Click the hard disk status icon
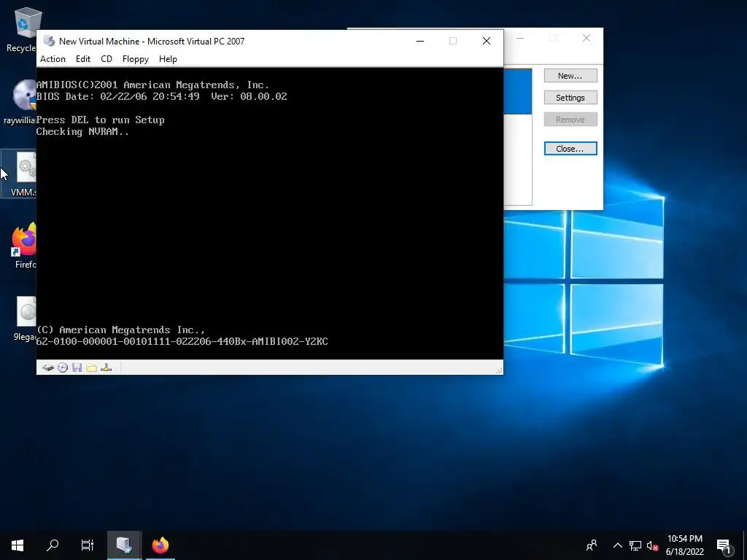The width and height of the screenshot is (747, 560). (48, 367)
